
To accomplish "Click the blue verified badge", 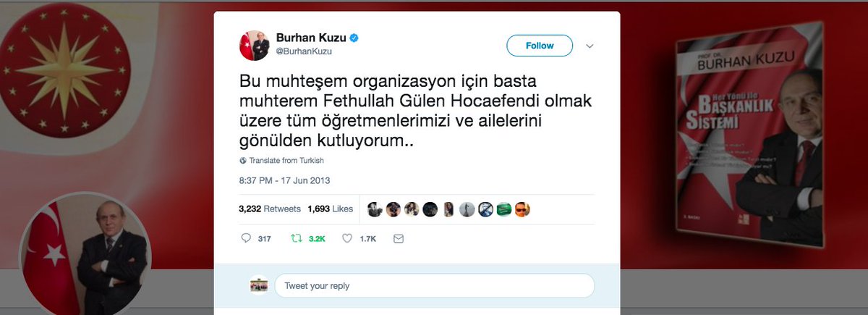I will tap(356, 38).
